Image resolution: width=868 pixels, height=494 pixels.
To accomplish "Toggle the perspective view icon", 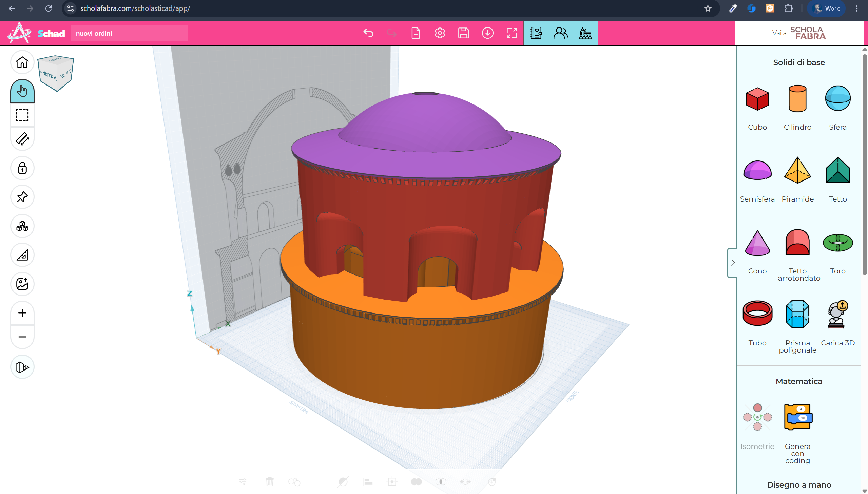I will point(22,367).
